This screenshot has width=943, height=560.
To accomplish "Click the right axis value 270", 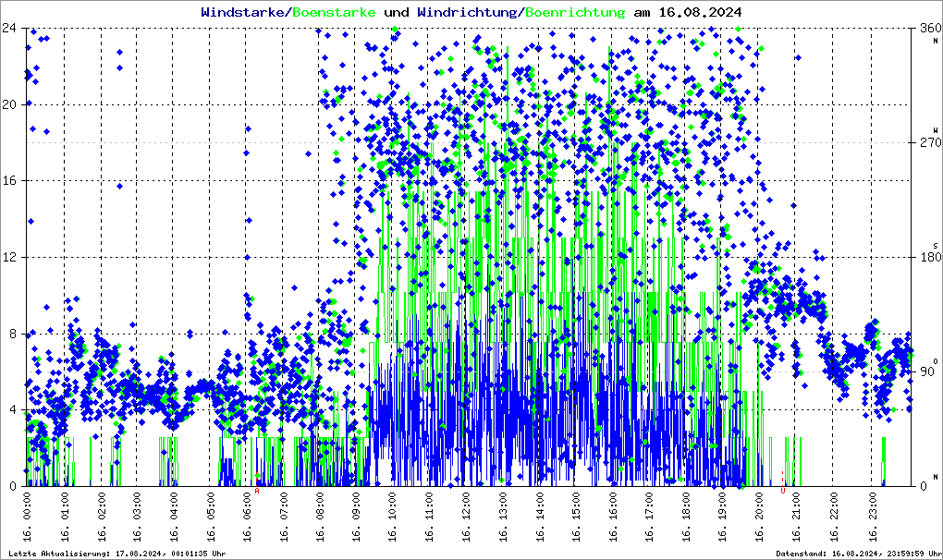I will point(930,143).
